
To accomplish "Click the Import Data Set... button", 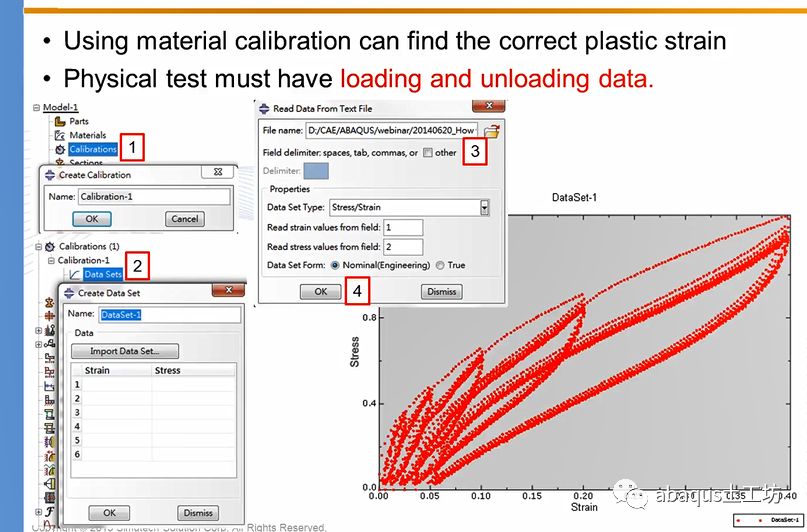I will point(125,351).
